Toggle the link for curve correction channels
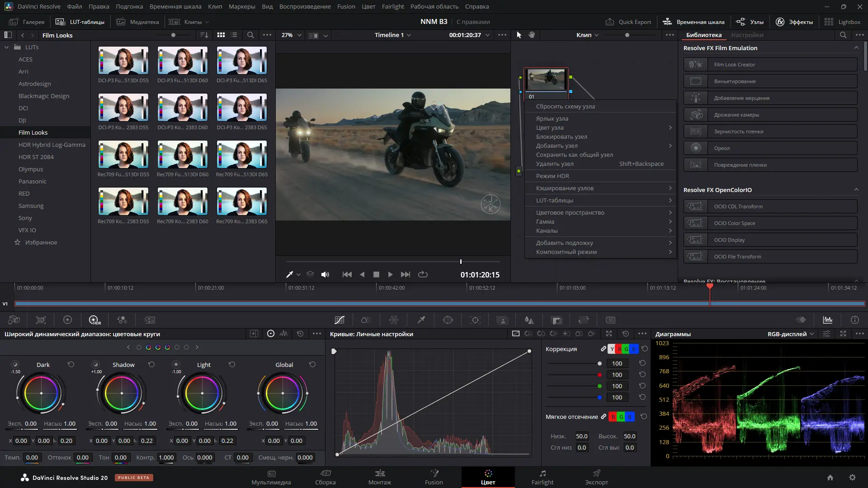 click(x=603, y=349)
